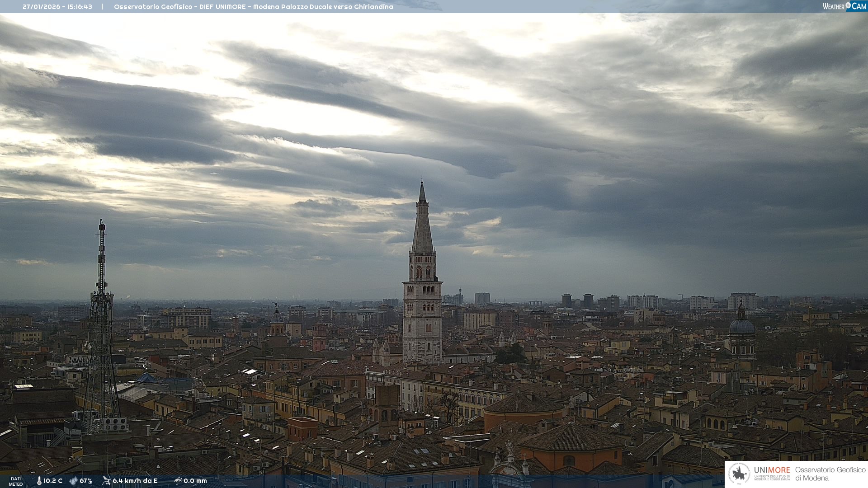Click the blue CAM badge
This screenshot has width=868, height=488.
pos(859,6)
